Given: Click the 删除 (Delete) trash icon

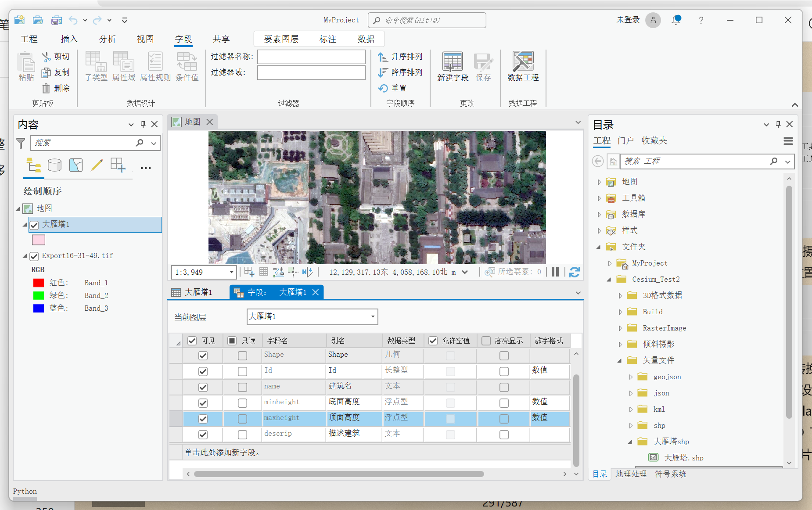Looking at the screenshot, I should point(46,88).
